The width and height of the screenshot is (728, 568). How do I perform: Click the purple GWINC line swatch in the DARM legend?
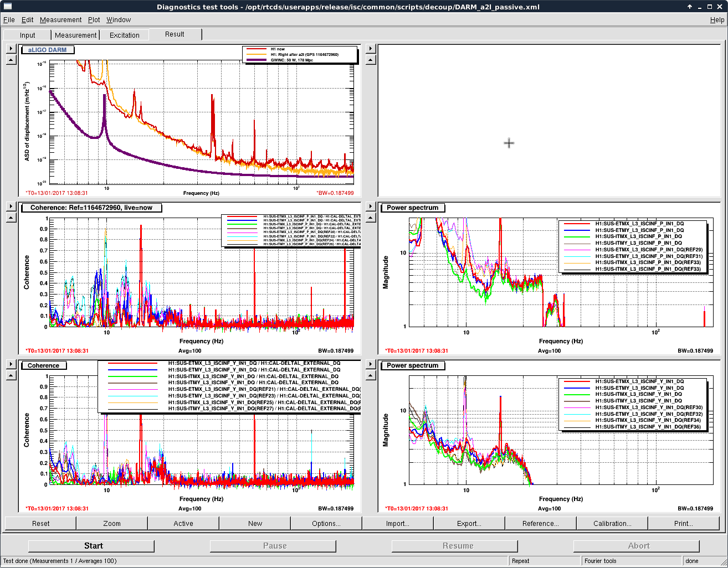tap(257, 60)
